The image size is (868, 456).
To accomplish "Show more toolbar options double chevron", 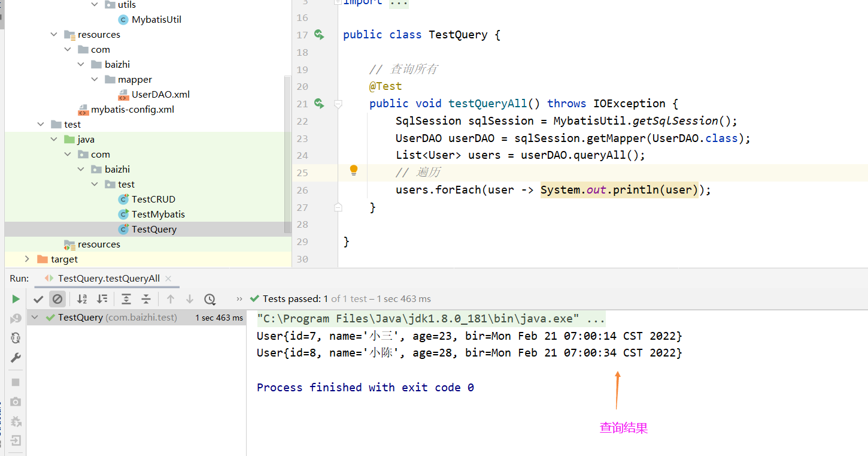I will [239, 299].
